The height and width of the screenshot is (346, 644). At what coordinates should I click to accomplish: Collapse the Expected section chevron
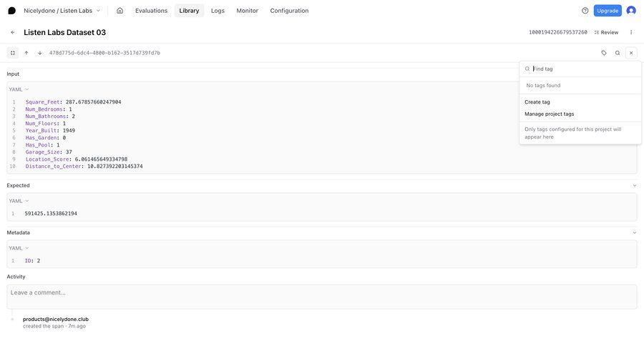click(x=634, y=186)
